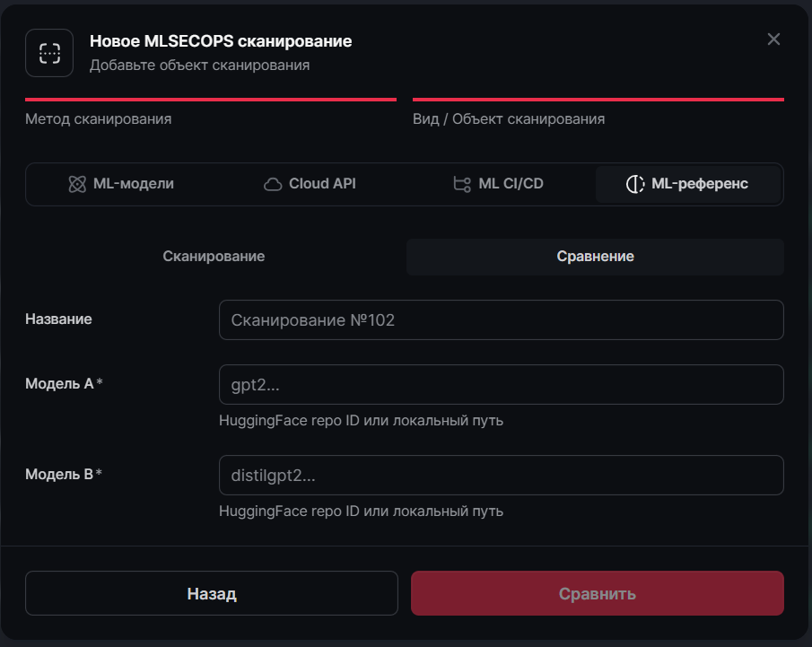
Task: Click the Новое MLSECOPS сканирование title
Action: click(x=221, y=41)
